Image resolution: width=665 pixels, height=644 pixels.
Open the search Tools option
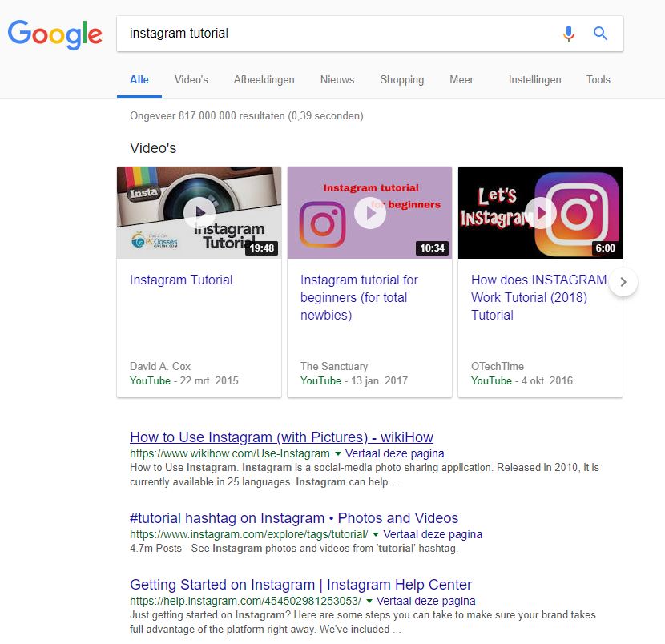pos(598,80)
